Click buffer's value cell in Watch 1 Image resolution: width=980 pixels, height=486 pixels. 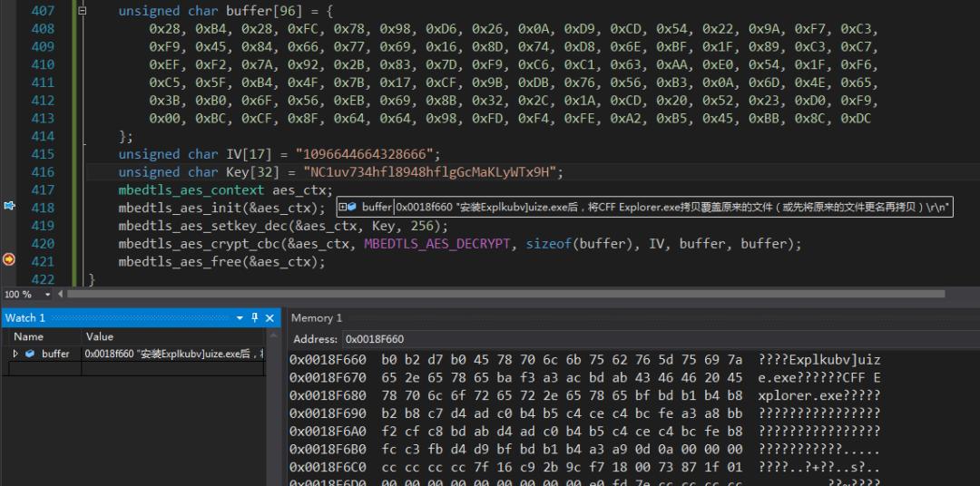coord(173,355)
